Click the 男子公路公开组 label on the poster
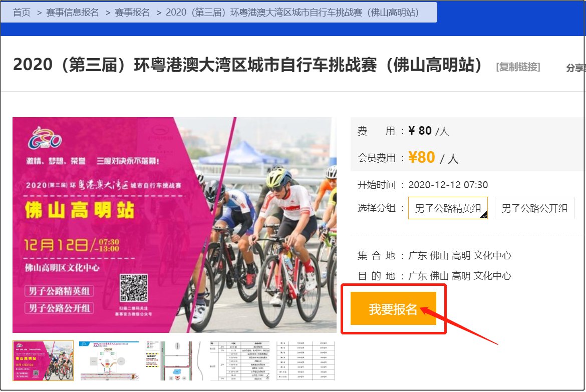The height and width of the screenshot is (392, 586). coord(59,308)
